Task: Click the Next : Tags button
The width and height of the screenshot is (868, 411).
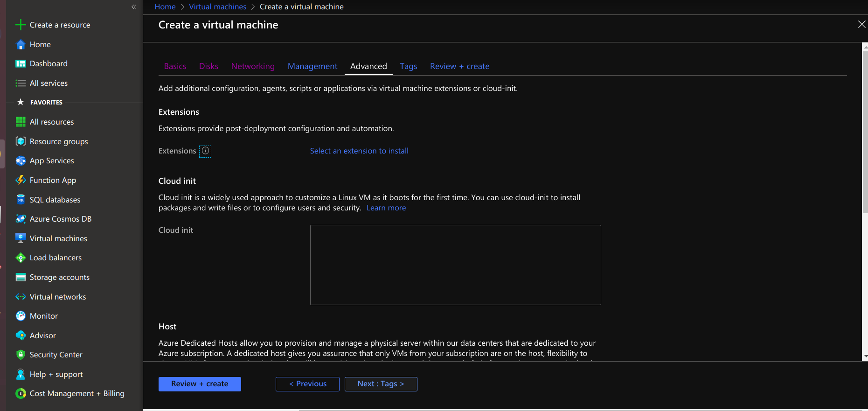Action: 381,384
